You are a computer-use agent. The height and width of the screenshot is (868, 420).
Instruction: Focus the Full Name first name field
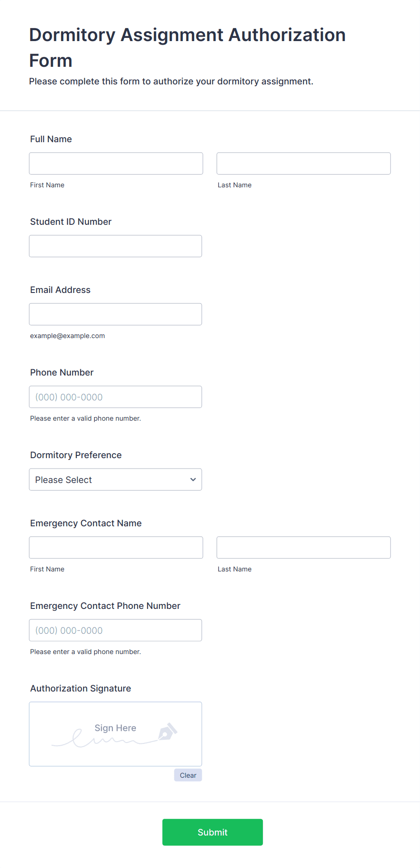pos(116,163)
